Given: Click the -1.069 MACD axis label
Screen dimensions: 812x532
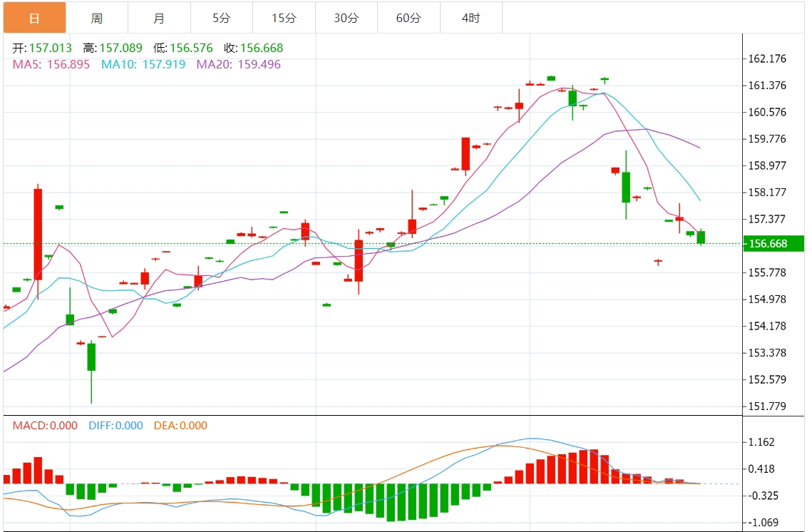Looking at the screenshot, I should 763,523.
